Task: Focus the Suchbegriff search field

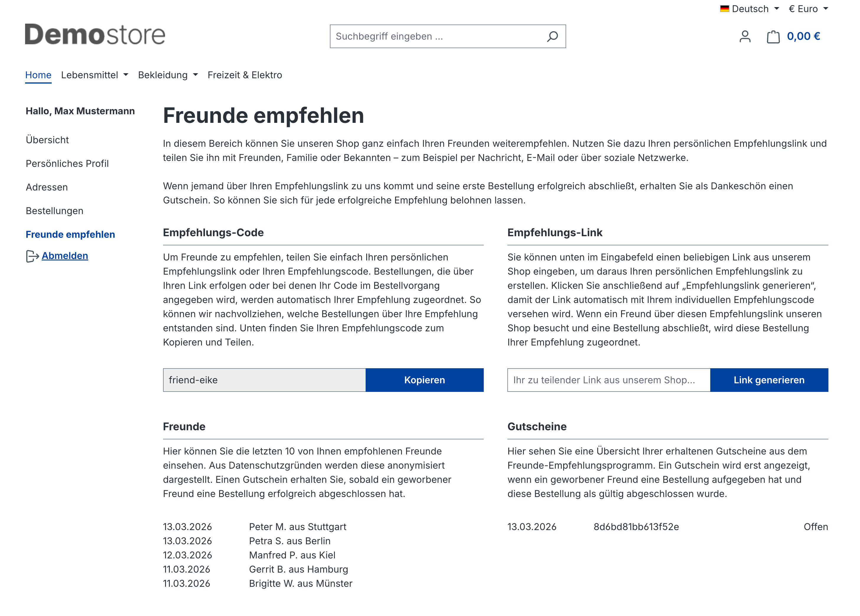Action: (x=436, y=36)
